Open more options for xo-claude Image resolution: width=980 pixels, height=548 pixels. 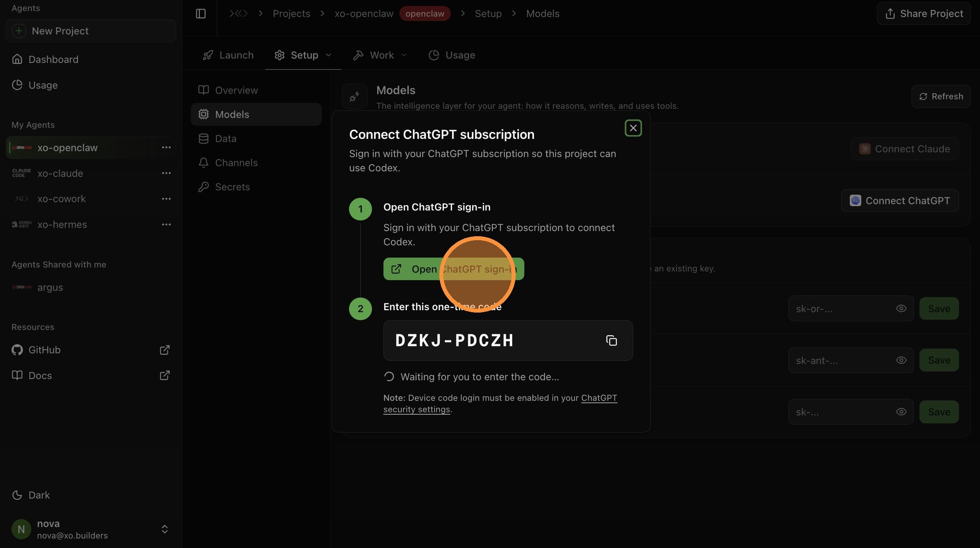tap(166, 173)
